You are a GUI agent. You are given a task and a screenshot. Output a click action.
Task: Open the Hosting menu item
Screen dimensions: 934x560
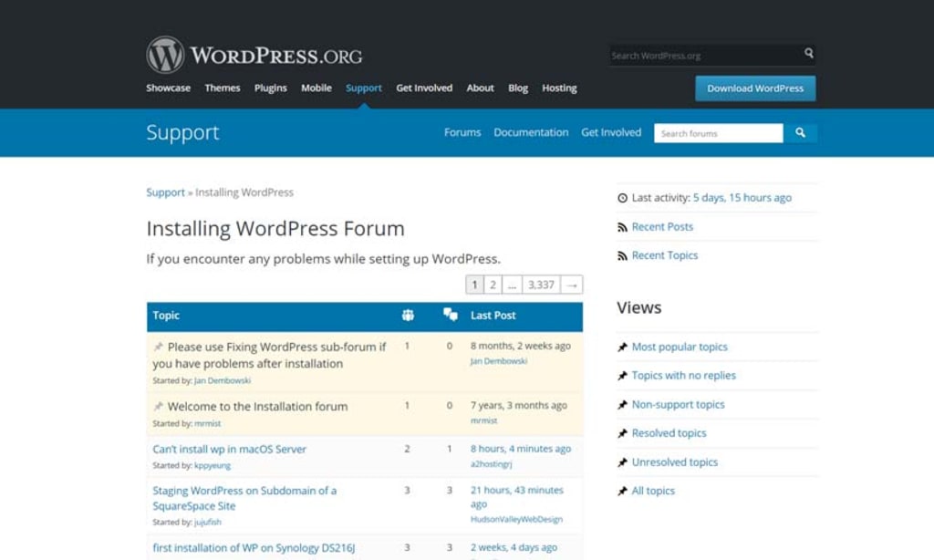559,88
